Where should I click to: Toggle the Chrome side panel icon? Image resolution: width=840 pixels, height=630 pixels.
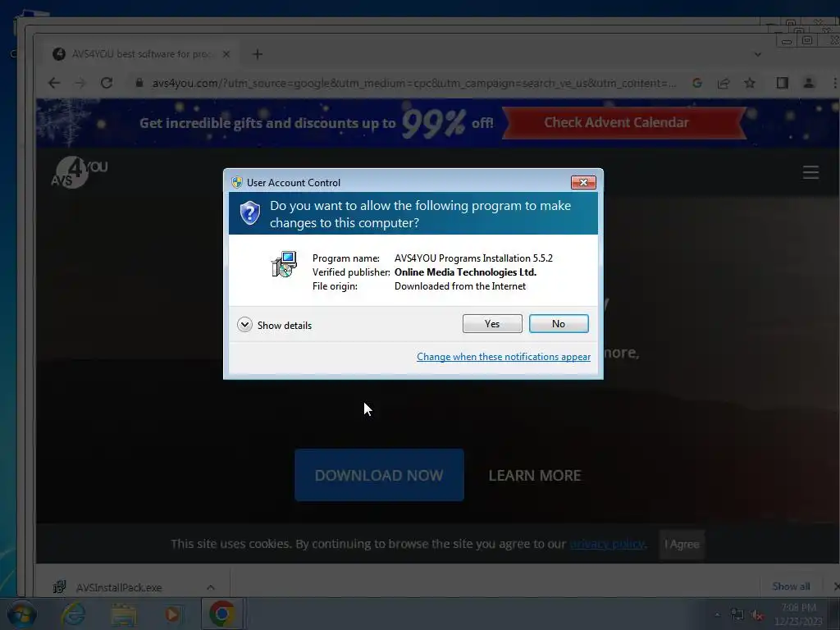782,83
